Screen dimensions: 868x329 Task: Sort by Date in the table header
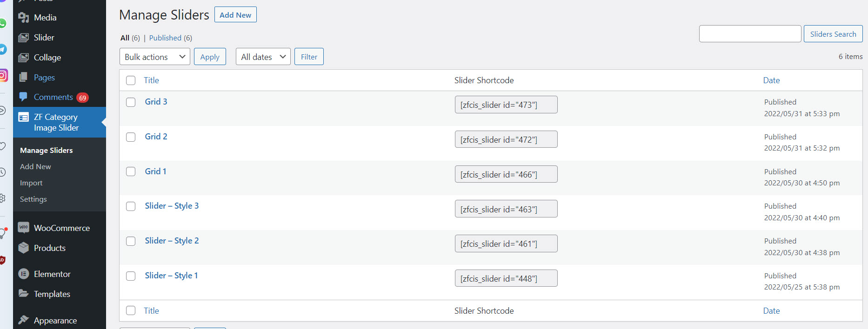click(771, 80)
